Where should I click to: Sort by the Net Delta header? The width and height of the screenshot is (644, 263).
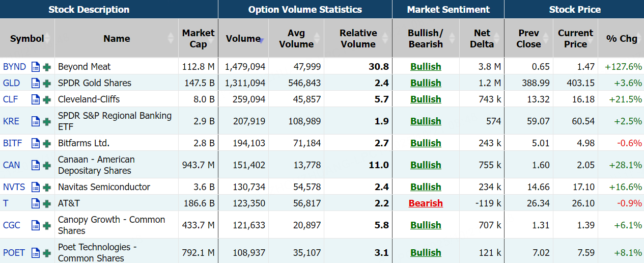pos(482,39)
